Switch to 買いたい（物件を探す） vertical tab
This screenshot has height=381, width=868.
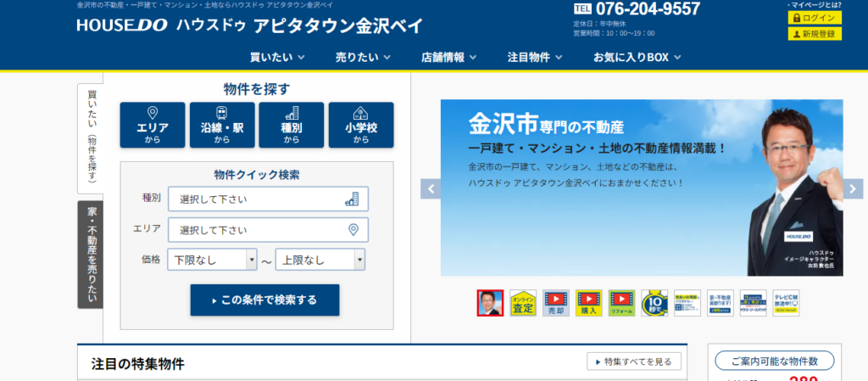91,137
